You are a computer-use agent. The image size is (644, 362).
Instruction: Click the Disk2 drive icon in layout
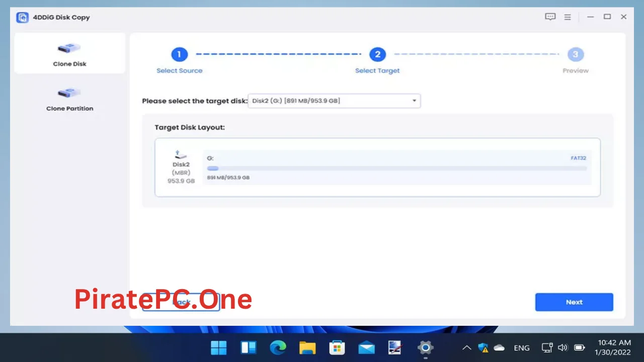click(181, 154)
